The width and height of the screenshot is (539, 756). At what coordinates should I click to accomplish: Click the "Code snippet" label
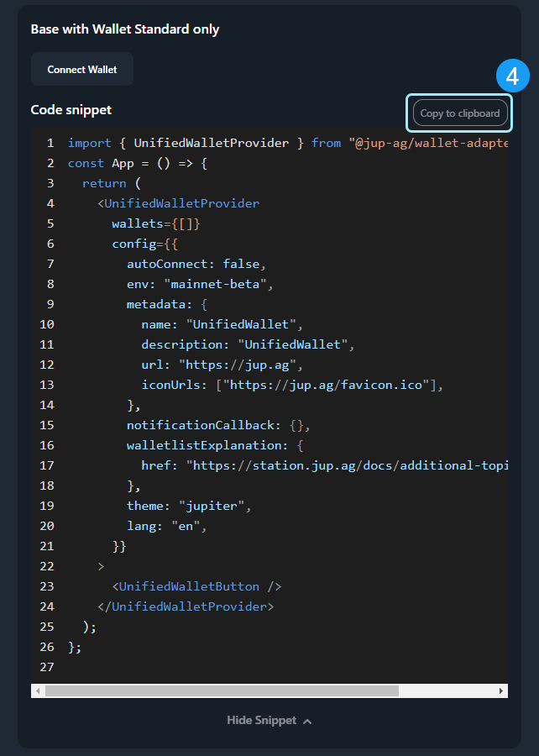tap(71, 110)
